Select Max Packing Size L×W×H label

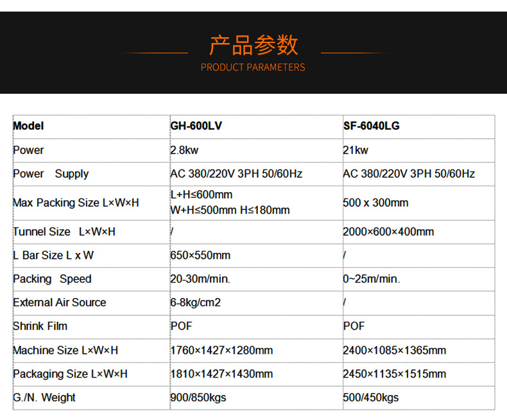point(76,203)
